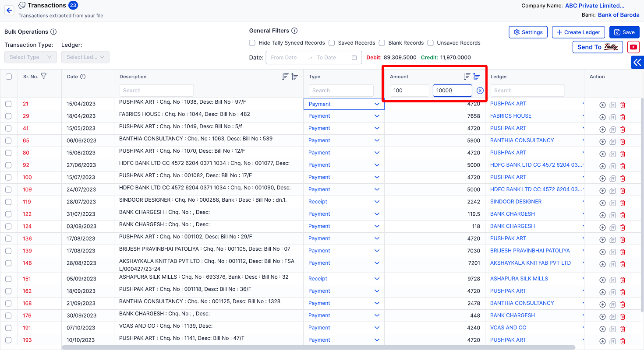The height and width of the screenshot is (350, 644).
Task: Open the YouTube help video
Action: pos(633,47)
